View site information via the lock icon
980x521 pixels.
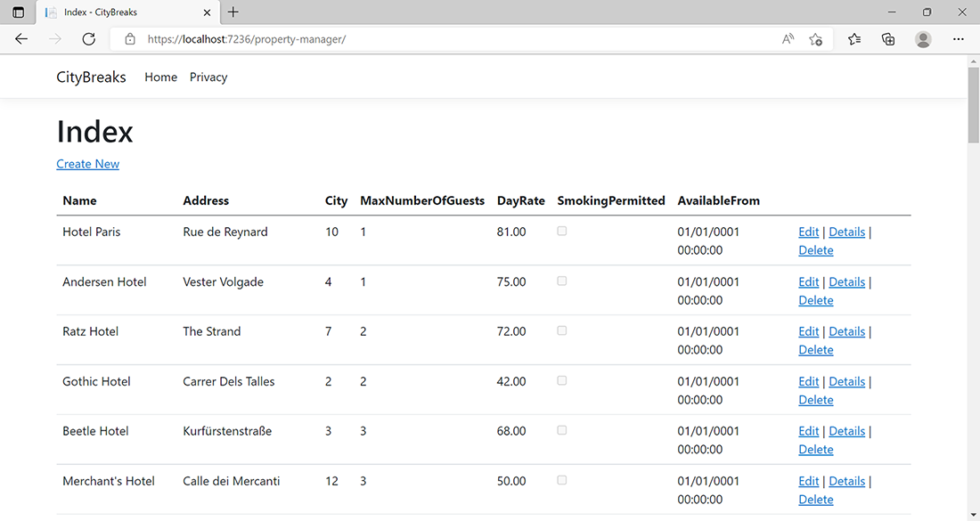pyautogui.click(x=130, y=38)
